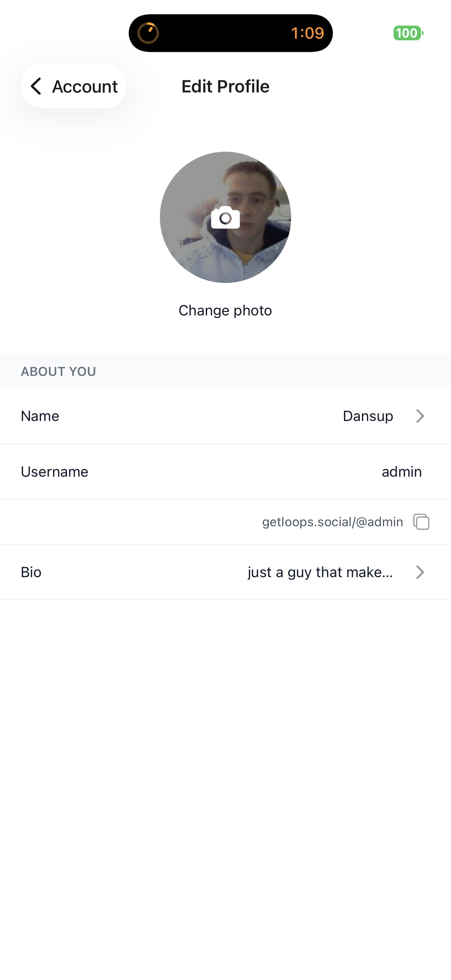
Task: Tap the timer ring icon in Dynamic Island
Action: (148, 33)
